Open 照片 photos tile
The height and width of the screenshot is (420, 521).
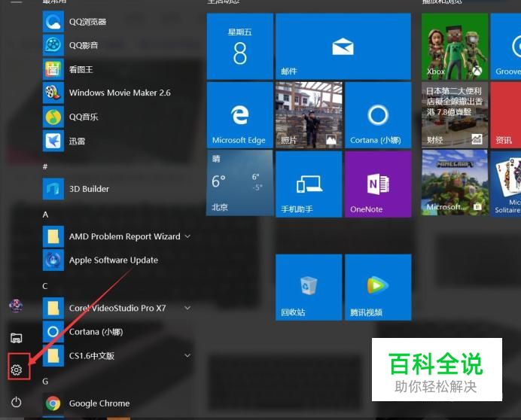[x=309, y=115]
